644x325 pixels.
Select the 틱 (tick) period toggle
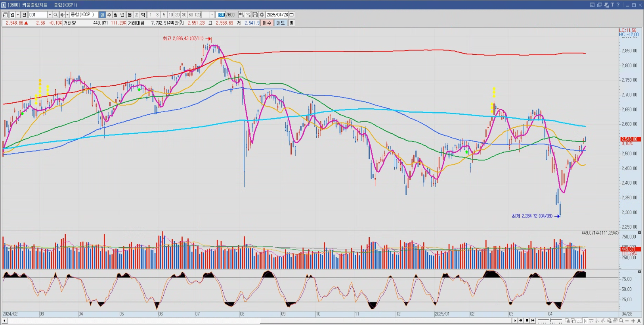[x=143, y=15]
